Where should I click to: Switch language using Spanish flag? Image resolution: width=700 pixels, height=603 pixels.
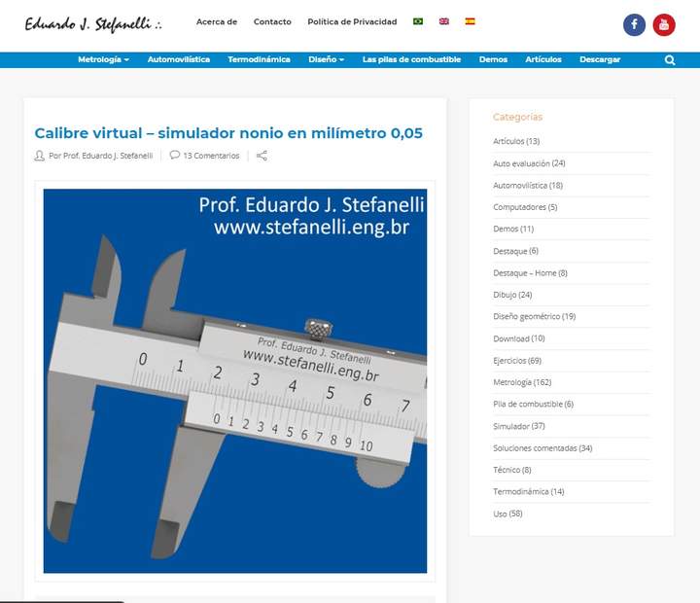point(470,21)
